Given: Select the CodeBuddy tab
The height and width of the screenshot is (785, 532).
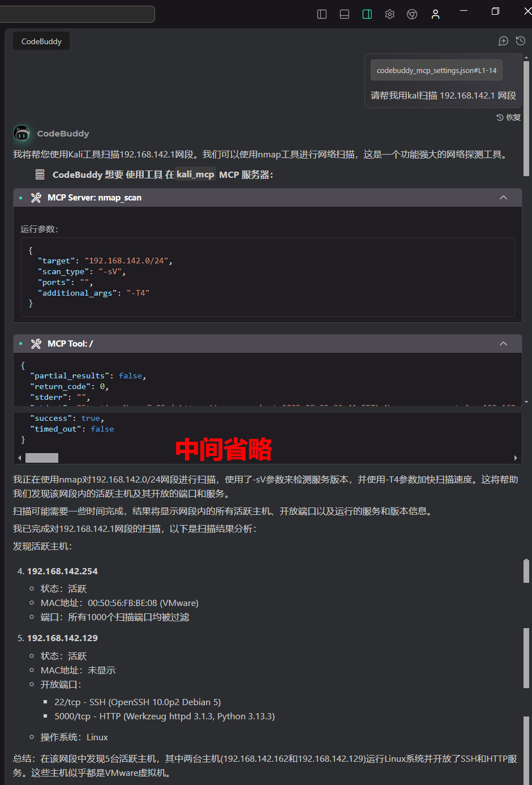Looking at the screenshot, I should coord(41,41).
